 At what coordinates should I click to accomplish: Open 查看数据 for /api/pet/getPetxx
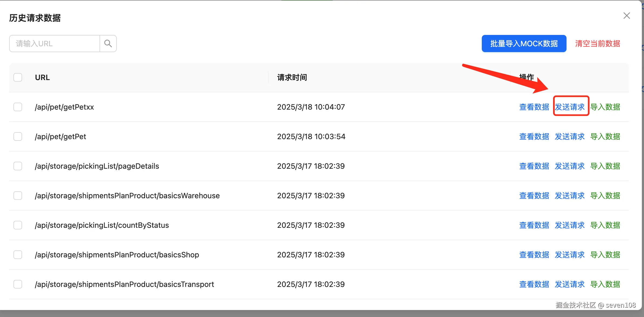tap(534, 107)
